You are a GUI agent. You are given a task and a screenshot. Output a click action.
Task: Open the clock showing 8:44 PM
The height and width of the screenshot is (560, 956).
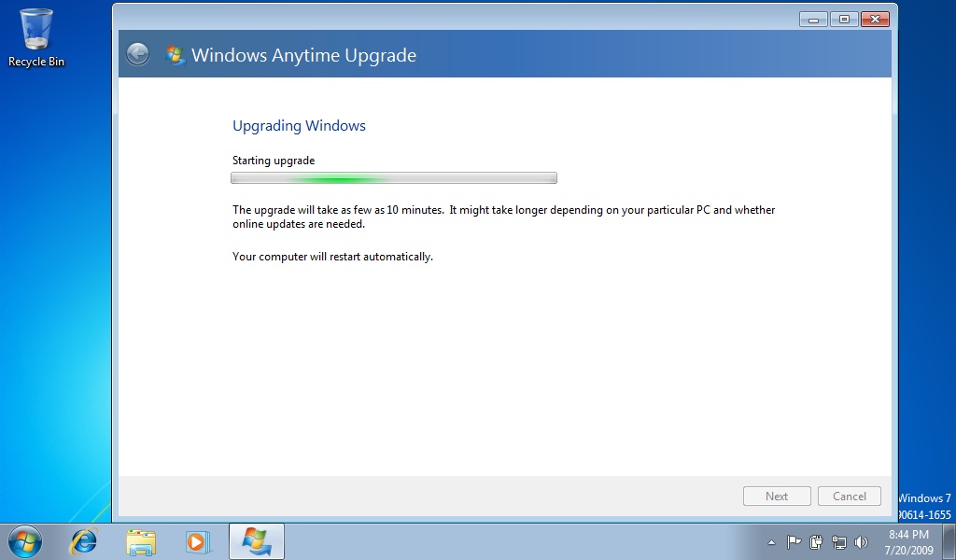click(x=908, y=541)
